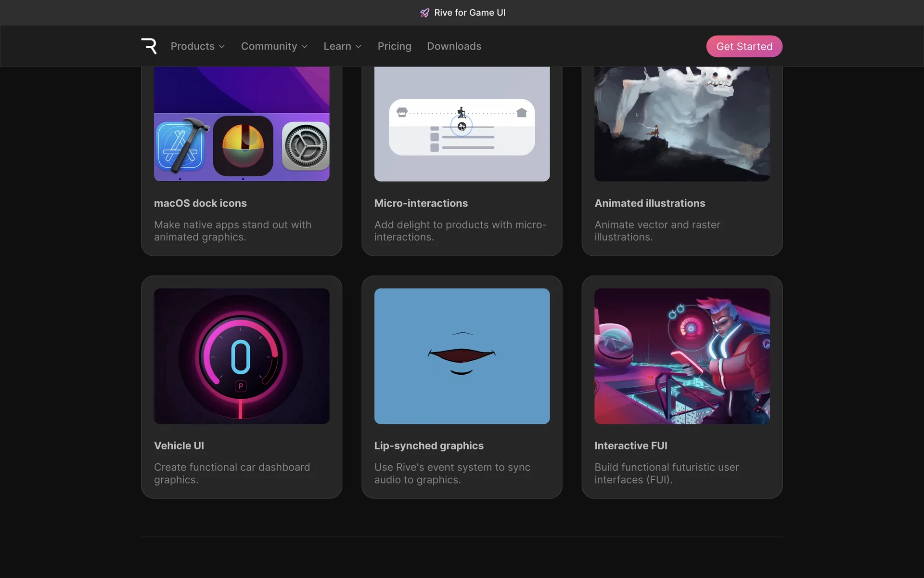Click the Rive logo icon

[x=149, y=46]
